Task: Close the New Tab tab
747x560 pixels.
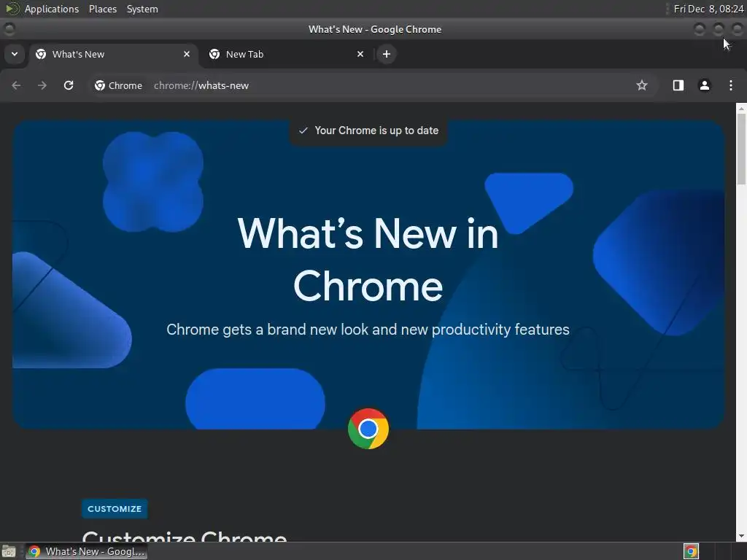Action: pyautogui.click(x=360, y=54)
